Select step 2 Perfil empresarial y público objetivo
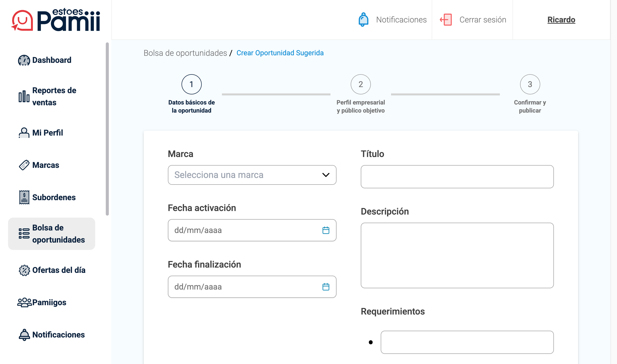The height and width of the screenshot is (364, 617). (x=361, y=84)
